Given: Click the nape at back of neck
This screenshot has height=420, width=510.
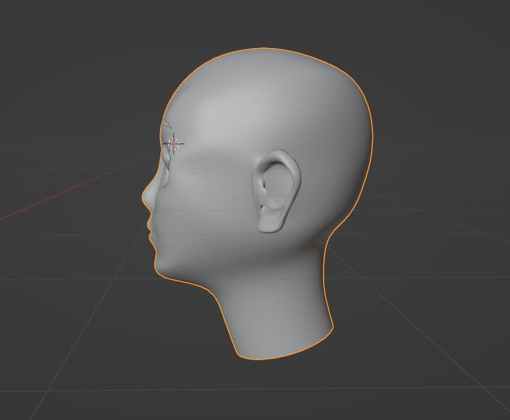Looking at the screenshot, I should click(x=324, y=270).
